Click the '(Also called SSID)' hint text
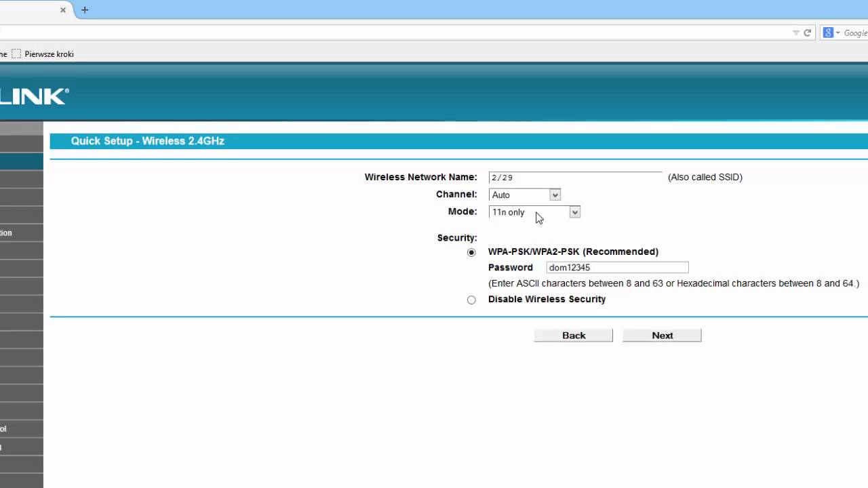 705,177
